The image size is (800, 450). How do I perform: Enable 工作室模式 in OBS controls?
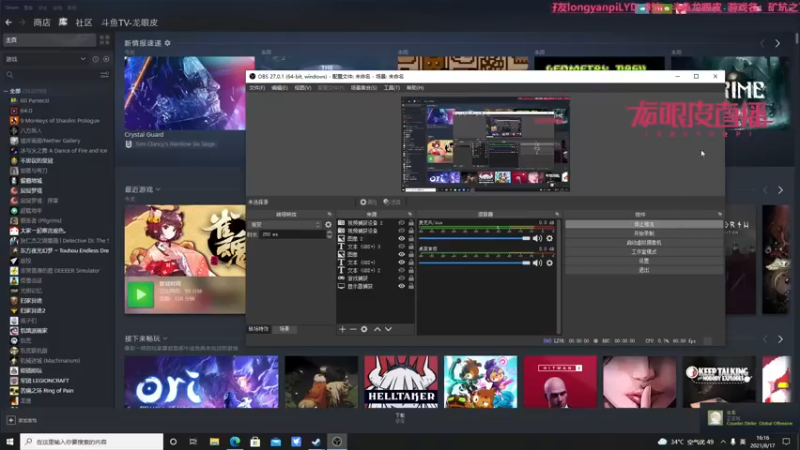[644, 252]
